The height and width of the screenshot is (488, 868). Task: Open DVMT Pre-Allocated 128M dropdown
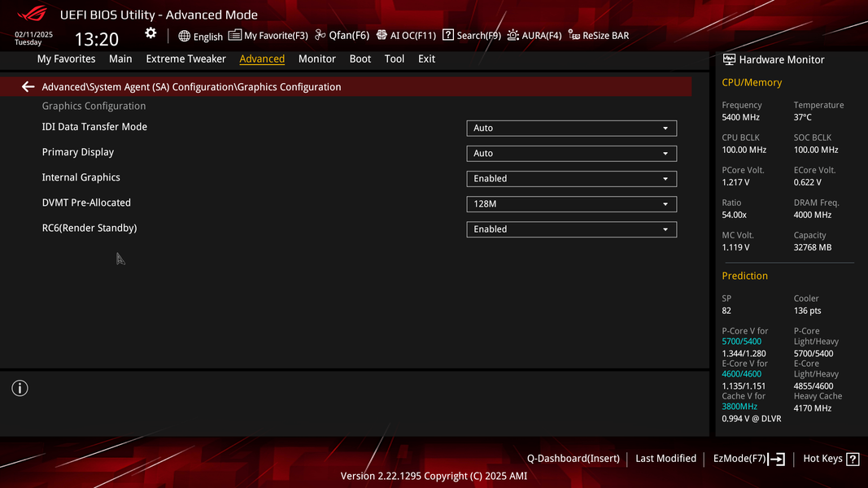tap(571, 204)
